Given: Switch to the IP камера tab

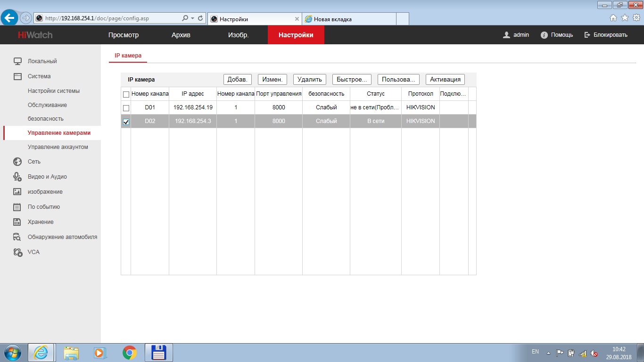Looking at the screenshot, I should [x=128, y=56].
